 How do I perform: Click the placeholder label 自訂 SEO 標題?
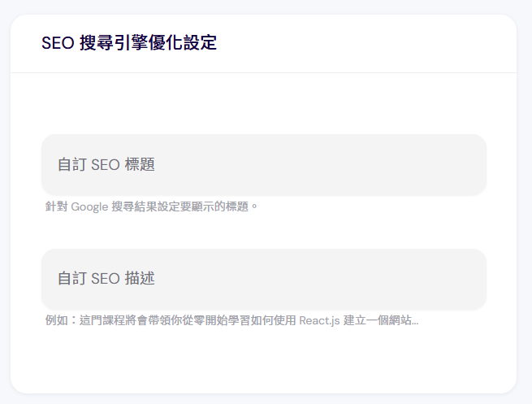click(x=106, y=165)
